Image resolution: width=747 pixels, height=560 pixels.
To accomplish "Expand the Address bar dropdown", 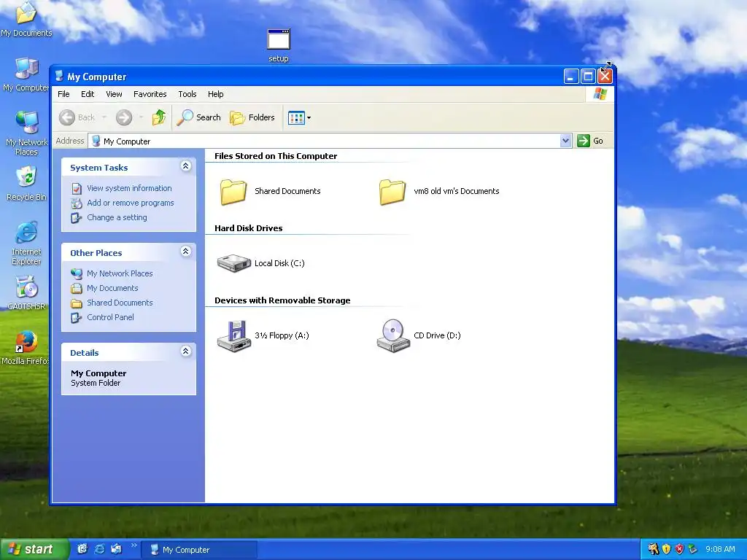I will point(565,141).
